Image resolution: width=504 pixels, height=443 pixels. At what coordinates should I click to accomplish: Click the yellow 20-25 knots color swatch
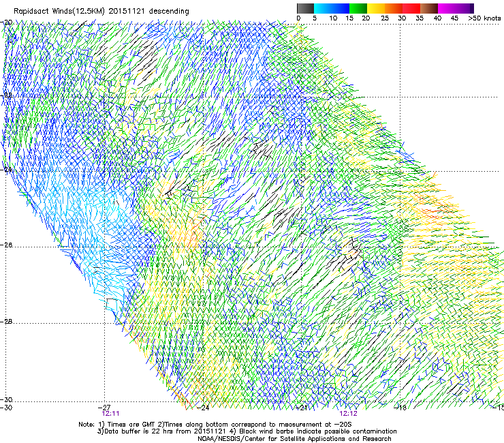(376, 8)
